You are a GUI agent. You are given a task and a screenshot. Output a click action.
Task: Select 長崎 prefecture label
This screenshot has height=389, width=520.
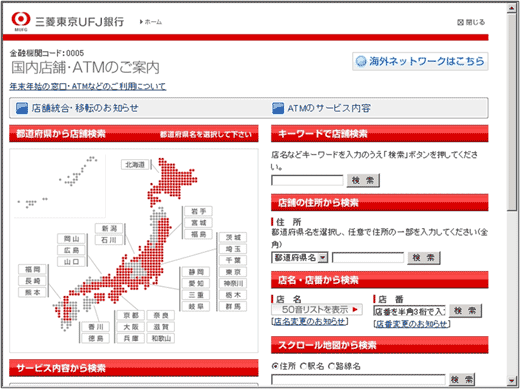click(x=32, y=281)
